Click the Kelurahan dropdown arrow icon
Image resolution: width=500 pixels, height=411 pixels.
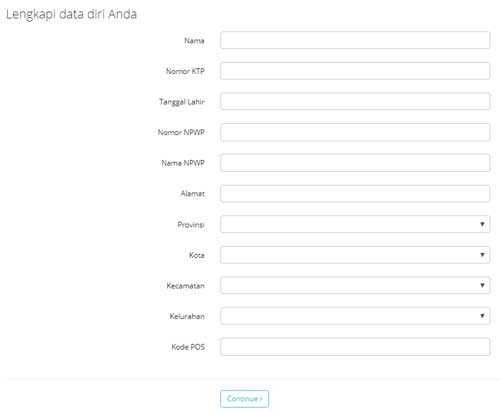(x=482, y=316)
